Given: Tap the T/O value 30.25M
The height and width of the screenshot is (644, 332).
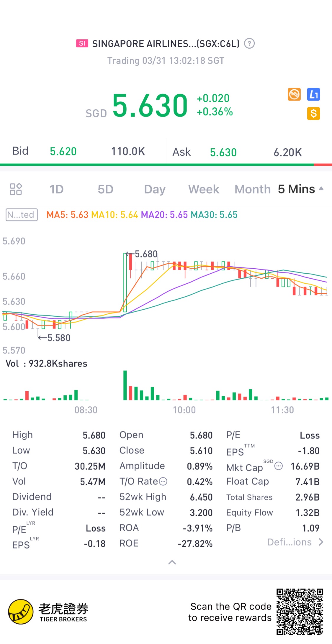Looking at the screenshot, I should [90, 466].
